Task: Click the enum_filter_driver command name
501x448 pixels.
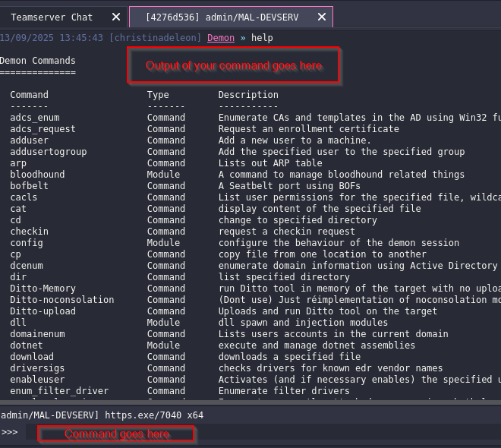Action: [59, 391]
